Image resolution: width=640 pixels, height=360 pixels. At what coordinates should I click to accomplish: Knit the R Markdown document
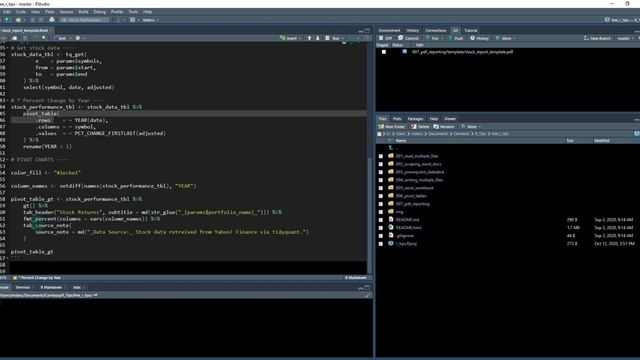click(62, 38)
